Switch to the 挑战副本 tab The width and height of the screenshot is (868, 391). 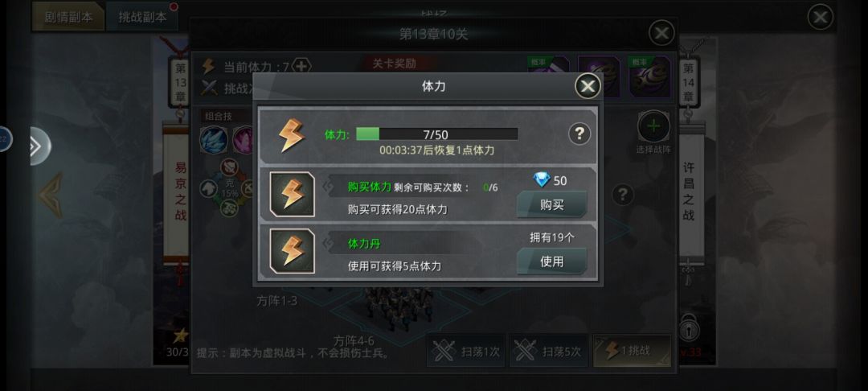click(x=142, y=17)
